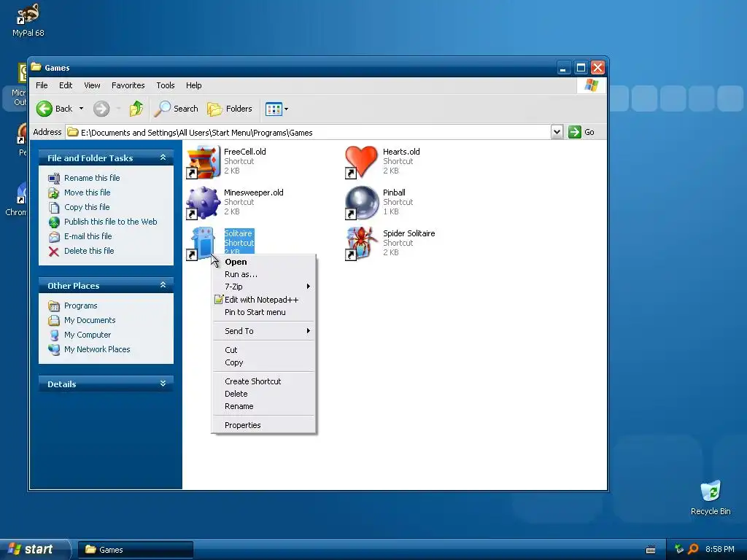The image size is (747, 560).
Task: Expand the Send To submenu
Action: (263, 331)
